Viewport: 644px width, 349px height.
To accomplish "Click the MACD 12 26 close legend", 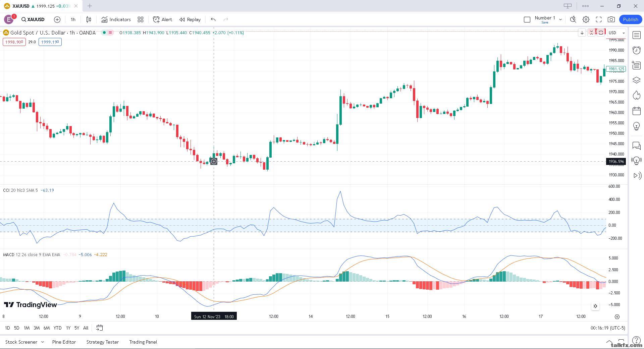I will [32, 254].
